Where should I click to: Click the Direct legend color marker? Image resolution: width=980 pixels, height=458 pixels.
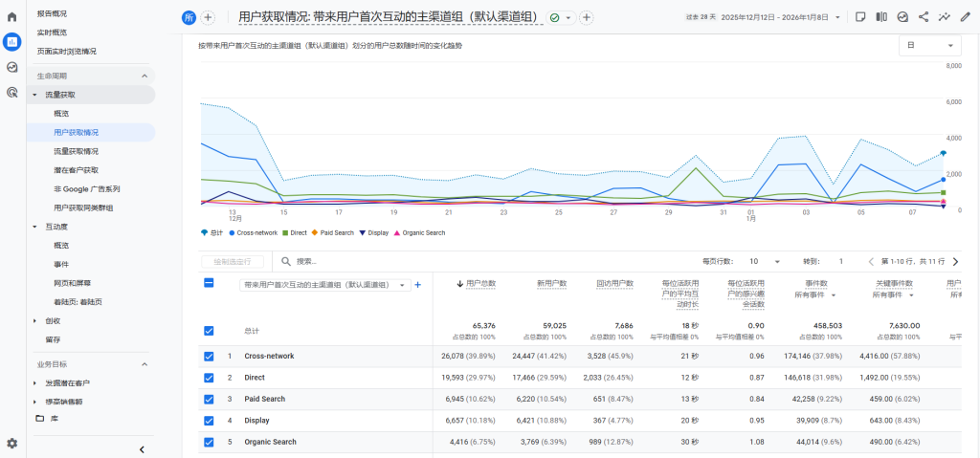coord(285,232)
